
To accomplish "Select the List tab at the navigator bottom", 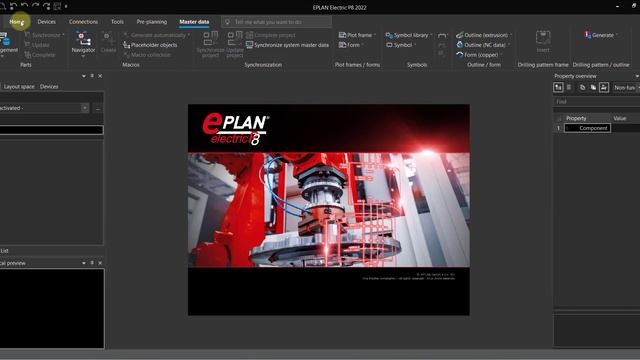I will (x=4, y=251).
